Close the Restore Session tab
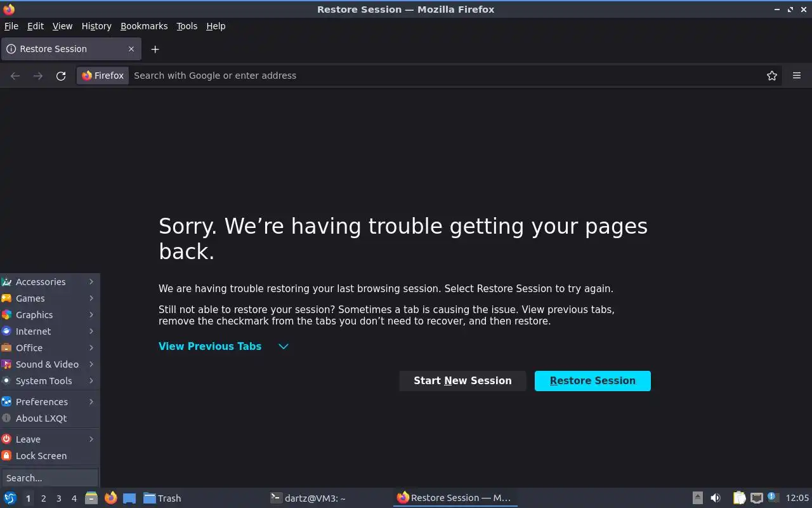The image size is (812, 508). tap(131, 49)
